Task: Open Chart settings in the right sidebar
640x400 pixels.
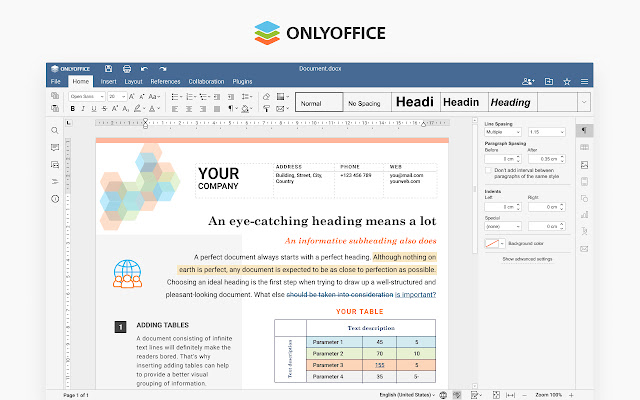Action: click(584, 215)
